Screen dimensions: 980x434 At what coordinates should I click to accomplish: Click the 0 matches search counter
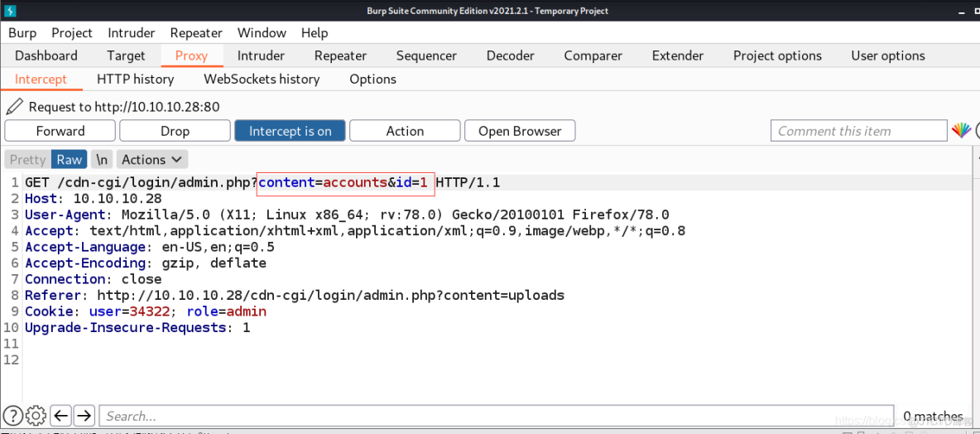click(933, 416)
